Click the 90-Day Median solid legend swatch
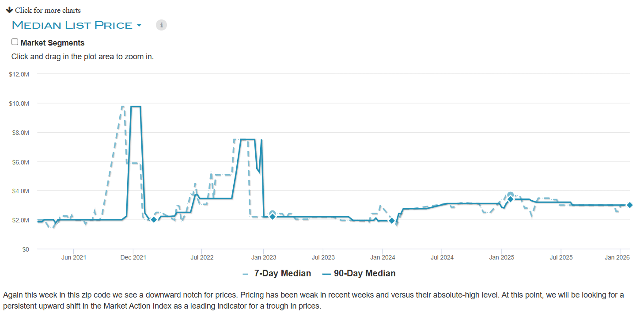This screenshot has height=317, width=644. 326,274
